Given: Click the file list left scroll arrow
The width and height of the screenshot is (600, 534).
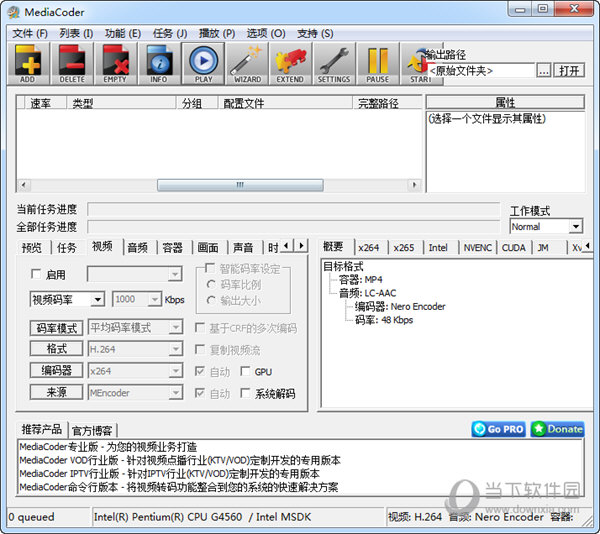Looking at the screenshot, I should (x=24, y=185).
